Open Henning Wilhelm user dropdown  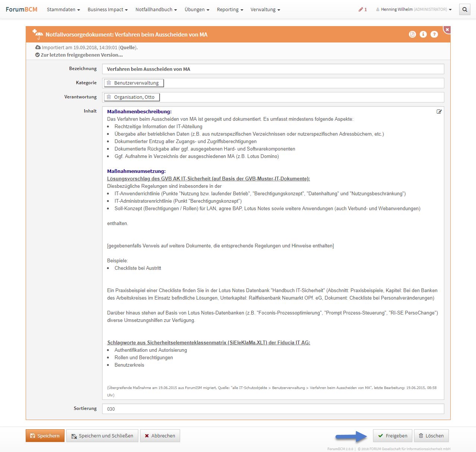(414, 9)
